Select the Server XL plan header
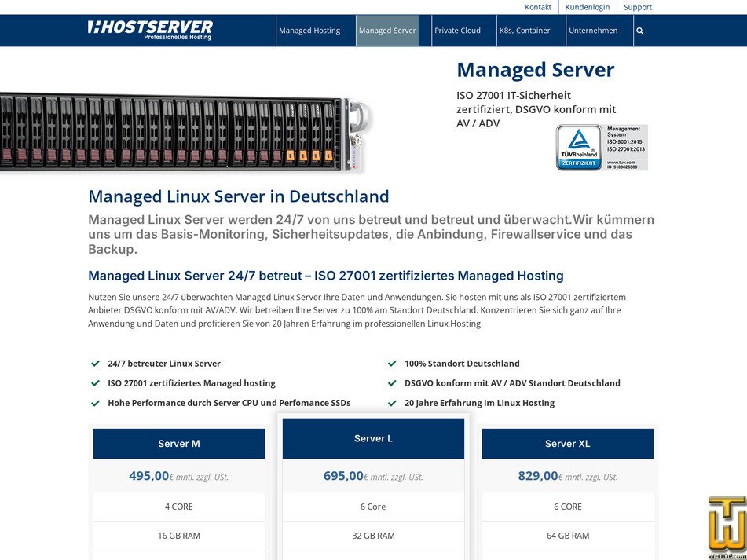The width and height of the screenshot is (747, 560). pyautogui.click(x=567, y=444)
